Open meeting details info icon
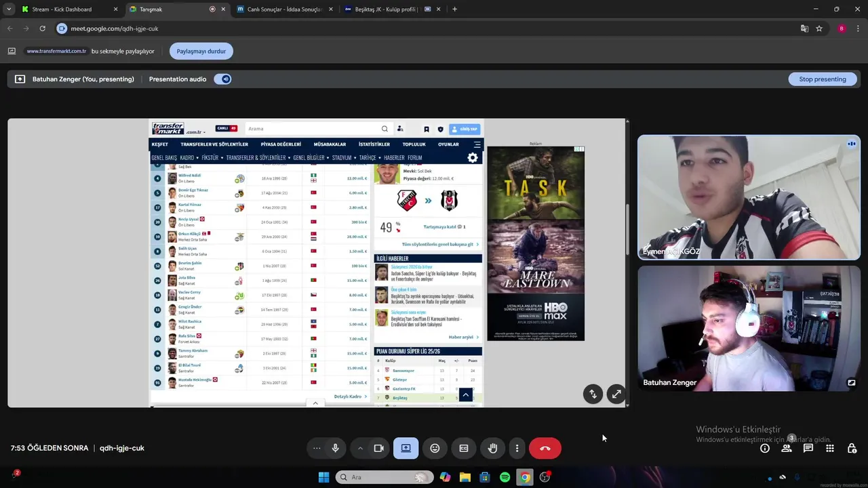 765,448
